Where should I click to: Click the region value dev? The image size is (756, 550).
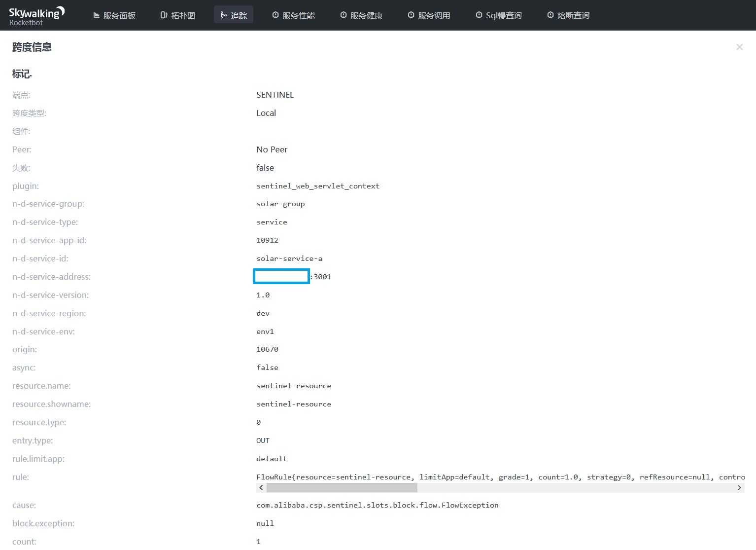point(263,313)
